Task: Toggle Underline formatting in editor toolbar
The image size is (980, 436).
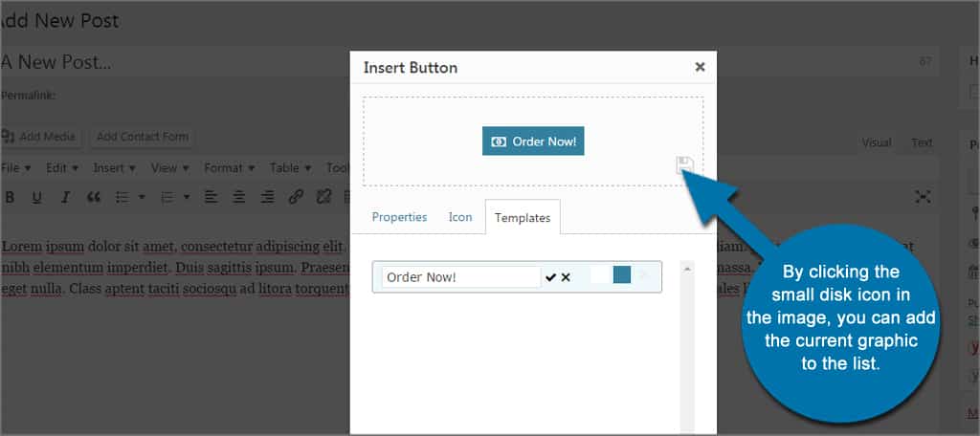Action: [x=37, y=197]
